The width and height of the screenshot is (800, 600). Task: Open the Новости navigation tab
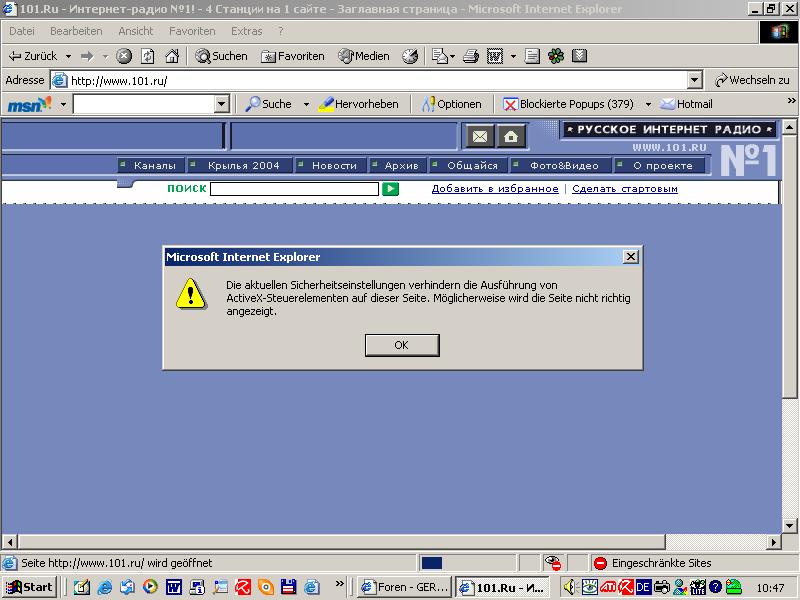click(329, 165)
